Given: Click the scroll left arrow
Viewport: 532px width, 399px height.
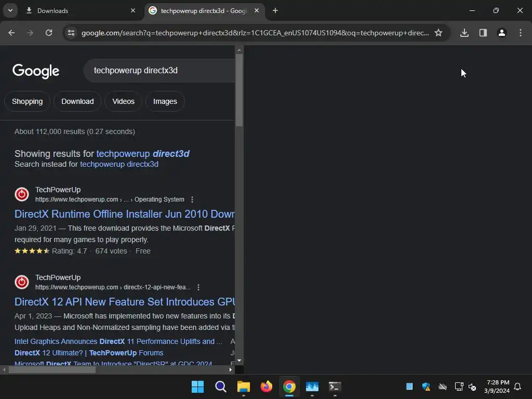Looking at the screenshot, I should click(x=4, y=370).
